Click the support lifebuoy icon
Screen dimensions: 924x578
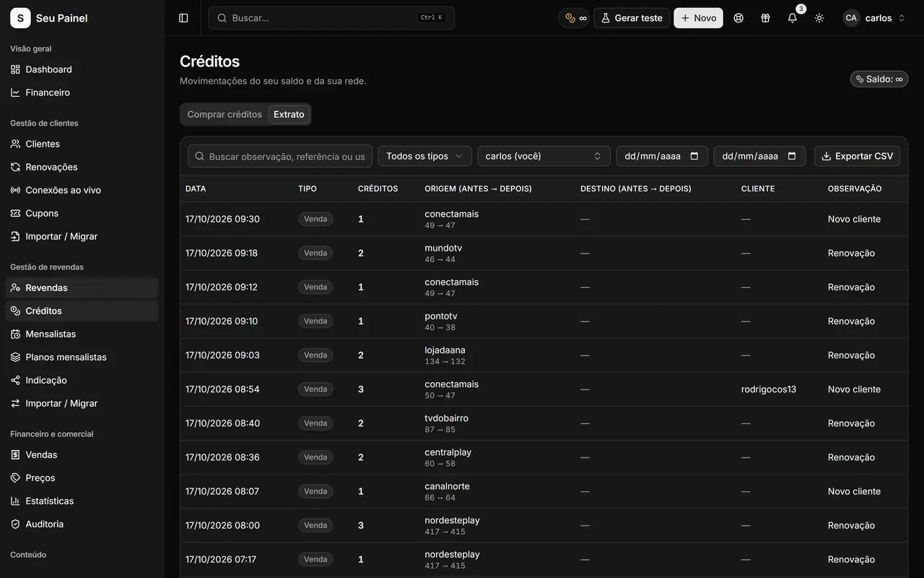738,18
